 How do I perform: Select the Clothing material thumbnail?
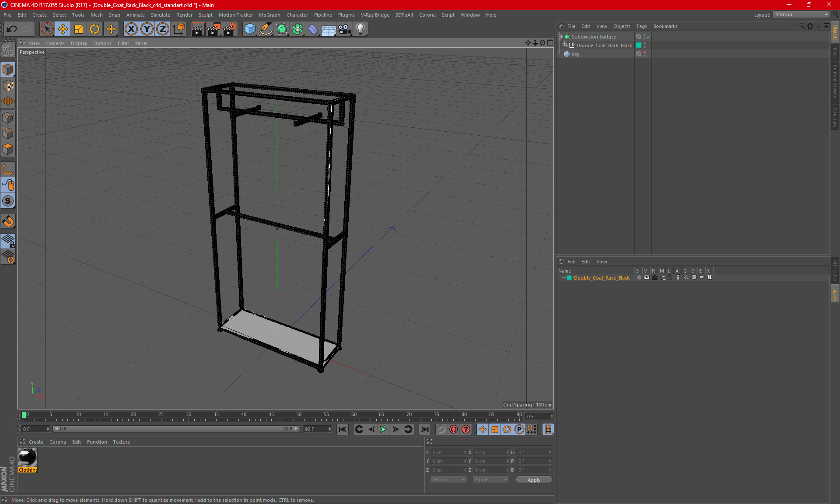28,458
